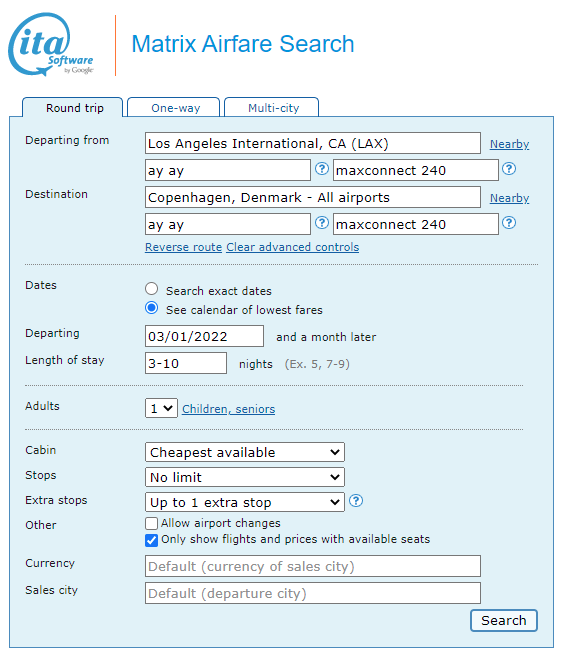Open the Adults count dropdown
Screen dimensions: 577x668
[x=161, y=408]
